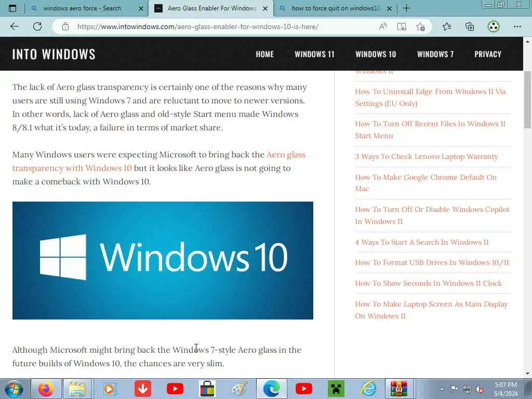Show hidden system tray icons
The height and width of the screenshot is (399, 532).
pyautogui.click(x=442, y=390)
